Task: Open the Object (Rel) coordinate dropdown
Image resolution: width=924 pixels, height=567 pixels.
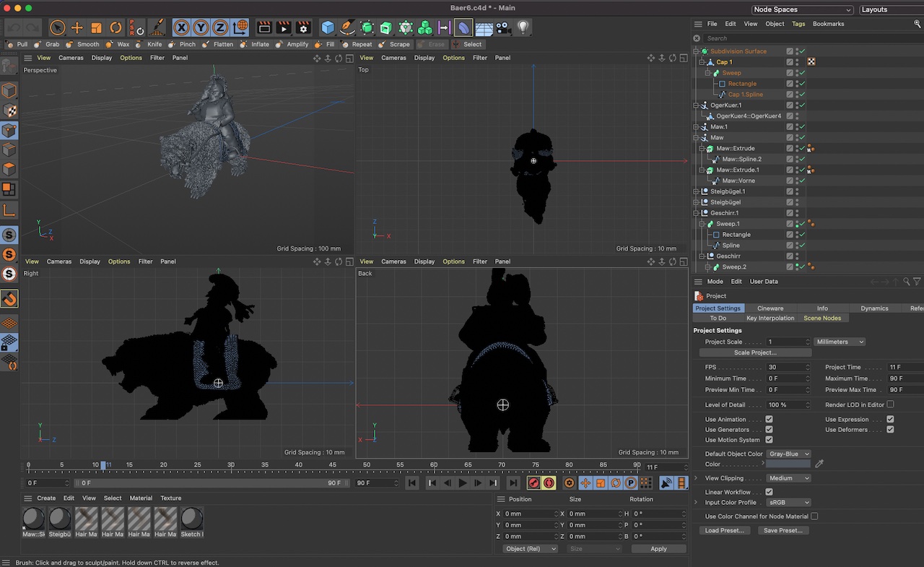Action: pos(531,549)
